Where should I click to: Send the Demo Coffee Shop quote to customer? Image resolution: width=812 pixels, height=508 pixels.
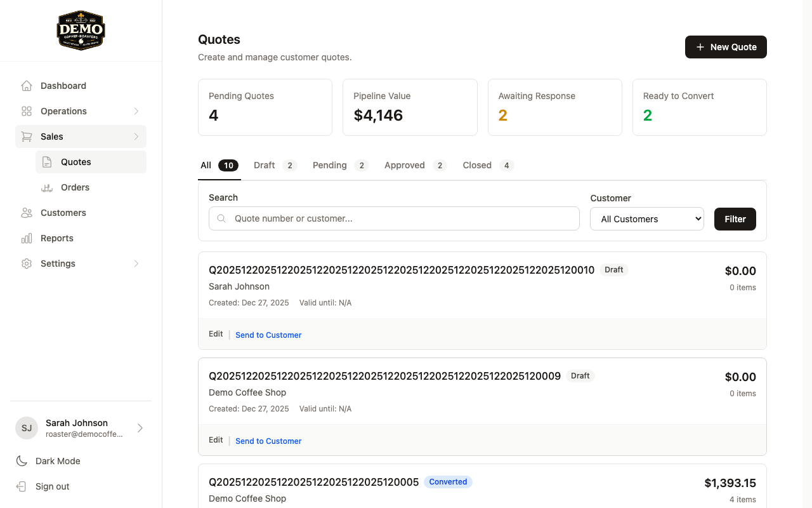coord(268,441)
